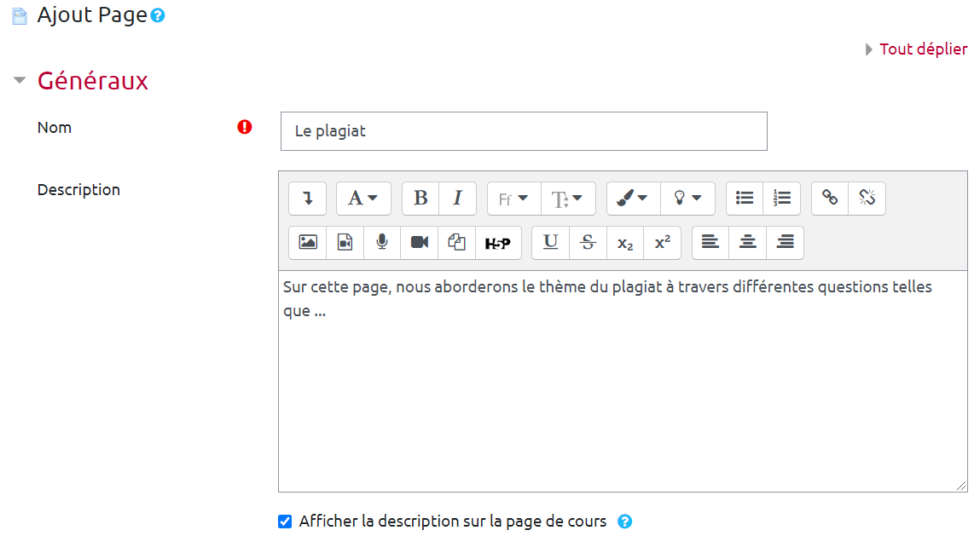Open the paragraph styles dropdown
The image size is (980, 536).
coord(363,199)
